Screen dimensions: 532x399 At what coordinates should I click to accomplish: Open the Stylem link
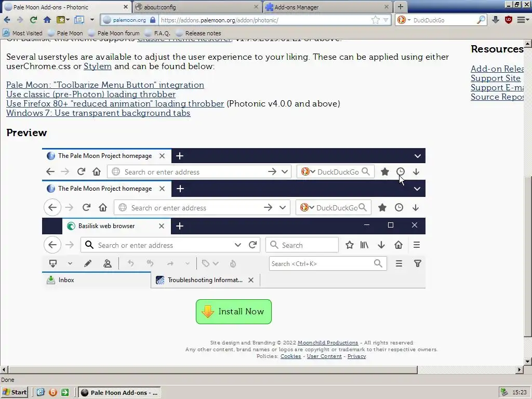[x=97, y=66]
